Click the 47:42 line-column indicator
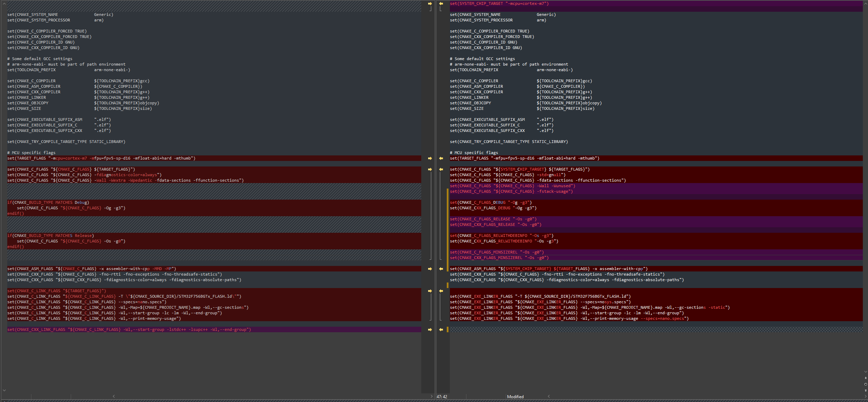The image size is (868, 402). (x=442, y=396)
